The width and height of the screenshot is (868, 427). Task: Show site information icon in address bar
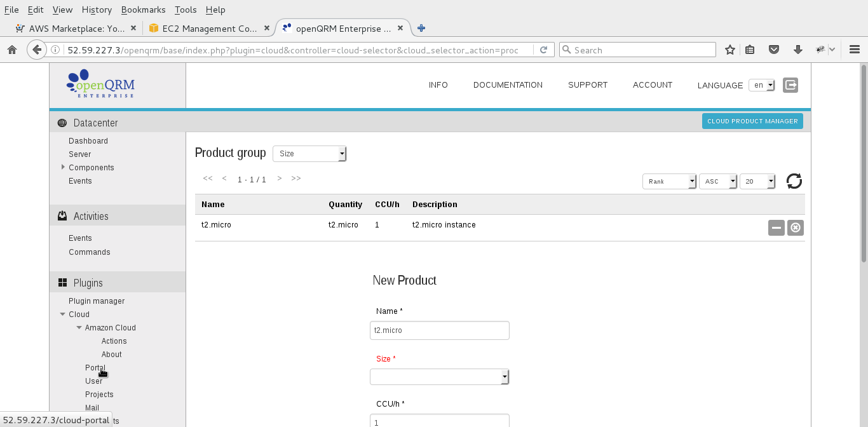pos(57,50)
